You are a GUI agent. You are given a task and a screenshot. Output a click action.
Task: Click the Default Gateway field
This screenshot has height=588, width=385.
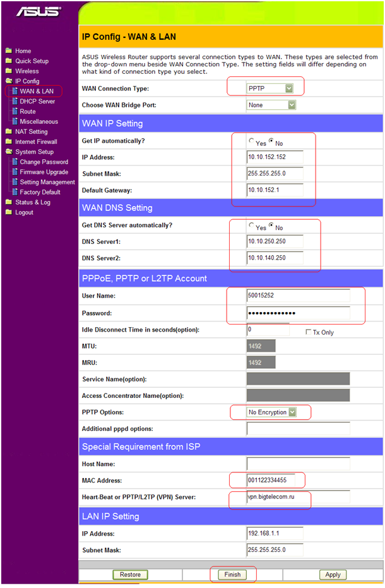(275, 190)
